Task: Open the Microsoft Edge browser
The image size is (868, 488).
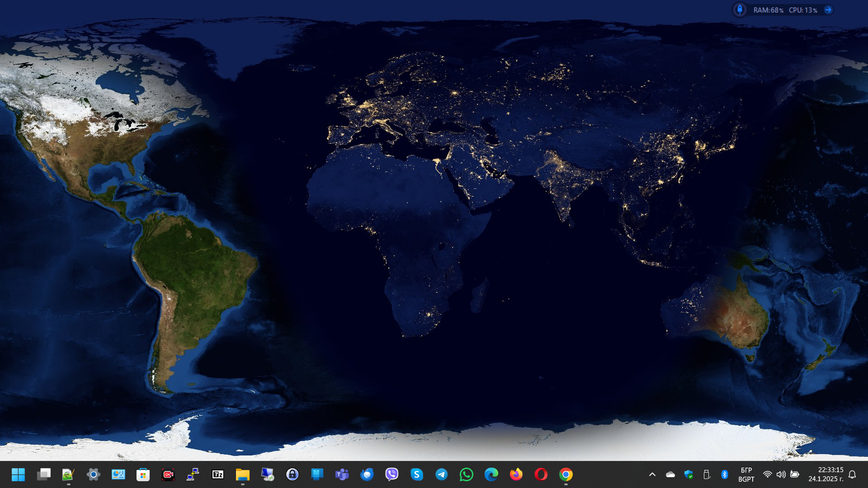Action: [x=491, y=474]
